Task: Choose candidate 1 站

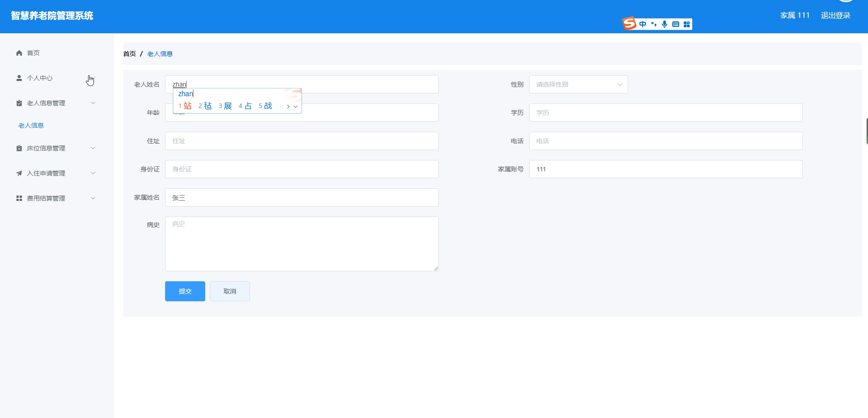Action: 185,106
